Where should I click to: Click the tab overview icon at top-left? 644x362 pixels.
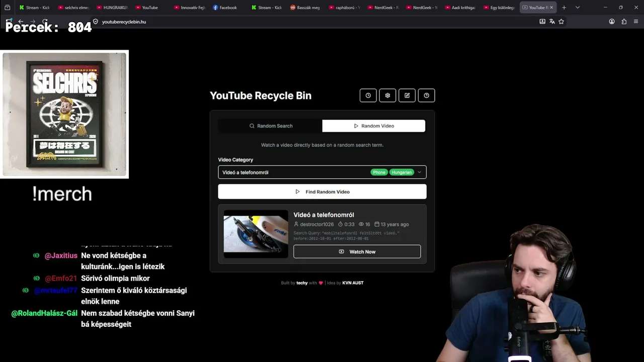point(7,8)
